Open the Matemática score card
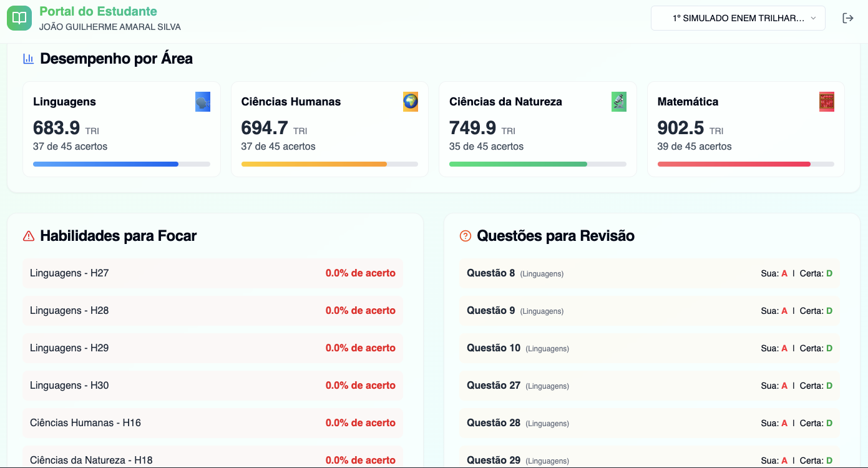868x468 pixels. coord(745,129)
